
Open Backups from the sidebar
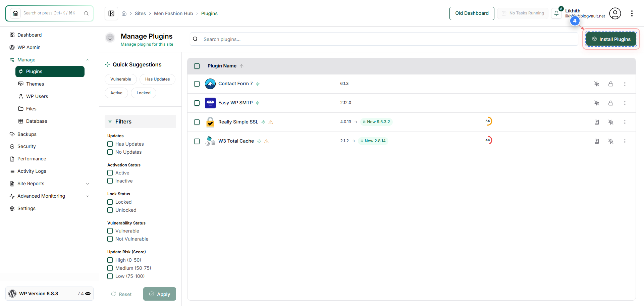(x=27, y=134)
